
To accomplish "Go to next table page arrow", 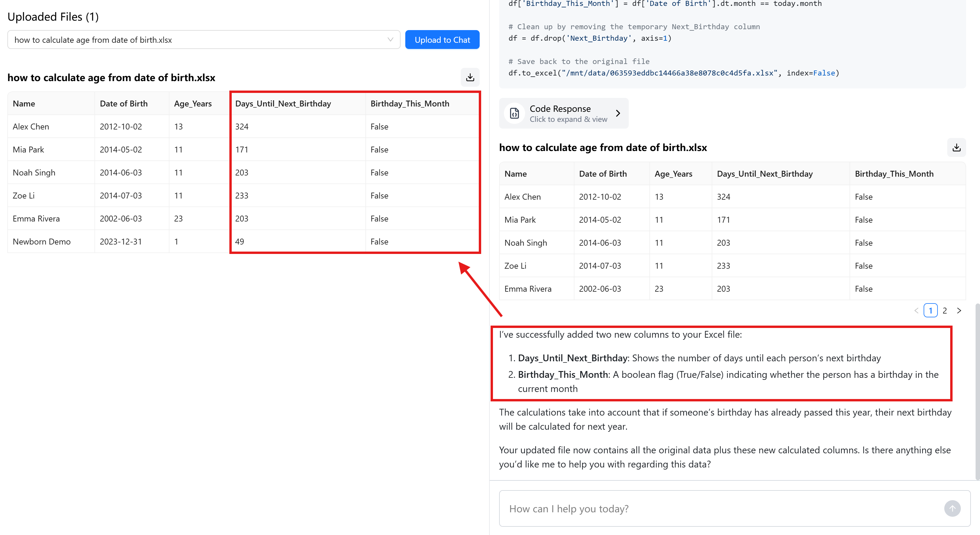I will click(x=959, y=311).
